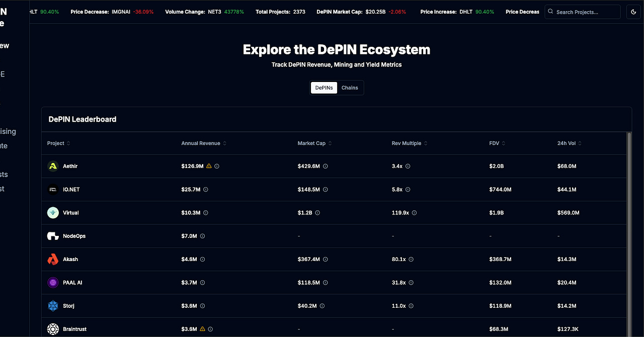Open the Akash project name link
Viewport: 644px width, 337px height.
coord(70,259)
